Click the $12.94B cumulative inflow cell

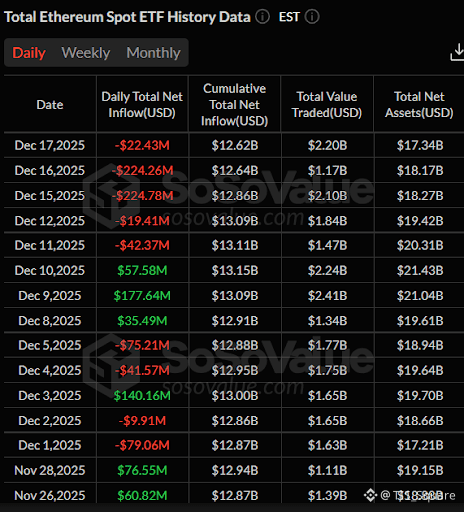pos(235,470)
